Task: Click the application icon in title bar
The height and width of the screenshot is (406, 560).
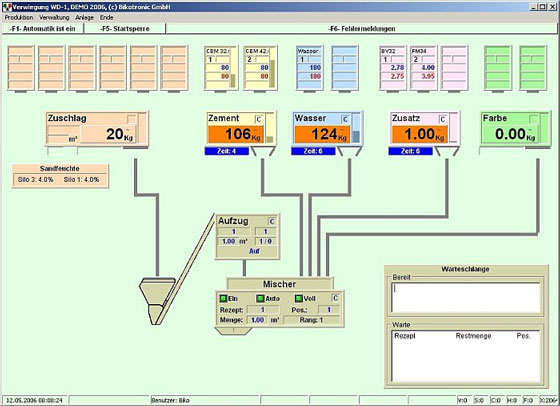Action: (6, 7)
